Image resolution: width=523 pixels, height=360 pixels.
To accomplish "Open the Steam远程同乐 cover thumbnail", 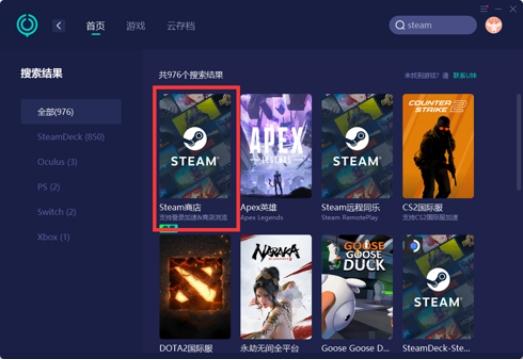I will 357,146.
